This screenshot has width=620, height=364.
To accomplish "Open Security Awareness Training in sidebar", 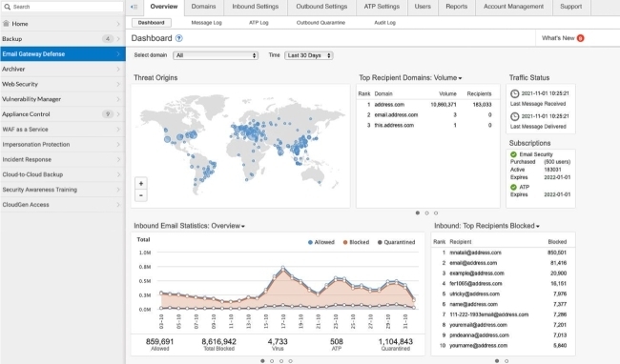I will pyautogui.click(x=63, y=190).
